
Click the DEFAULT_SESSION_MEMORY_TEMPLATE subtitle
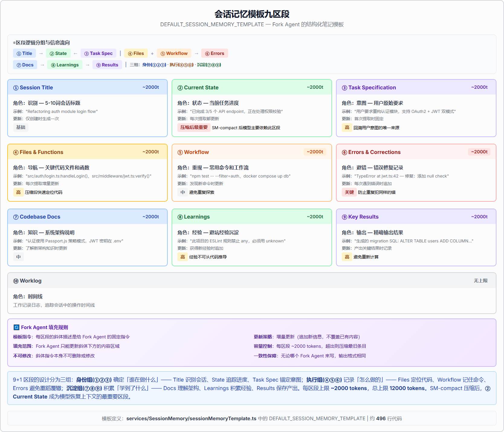(x=252, y=24)
